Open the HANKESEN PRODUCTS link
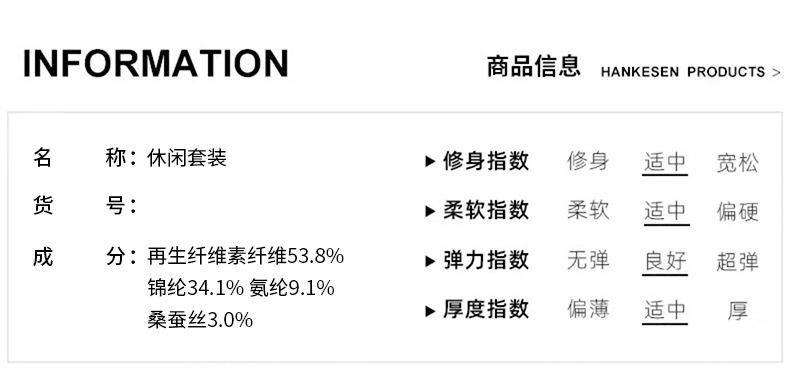Screen dimensions: 790x388 tap(683, 72)
